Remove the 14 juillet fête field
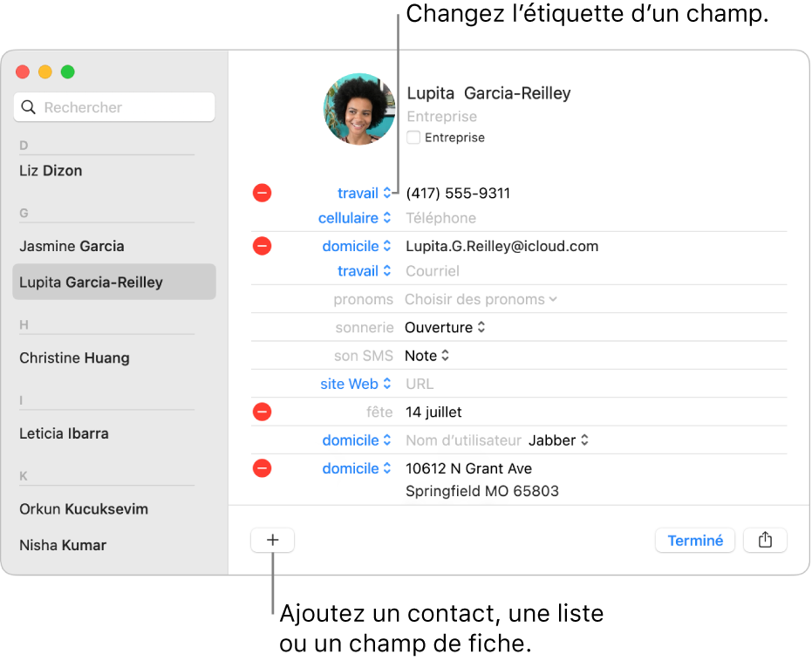Viewport: 812px width, 661px height. click(262, 412)
